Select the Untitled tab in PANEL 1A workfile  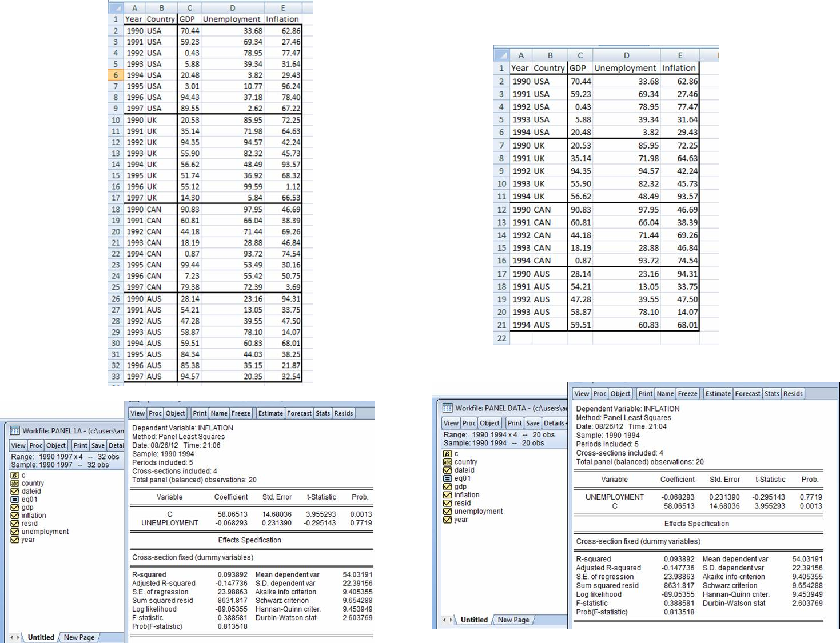(41, 637)
